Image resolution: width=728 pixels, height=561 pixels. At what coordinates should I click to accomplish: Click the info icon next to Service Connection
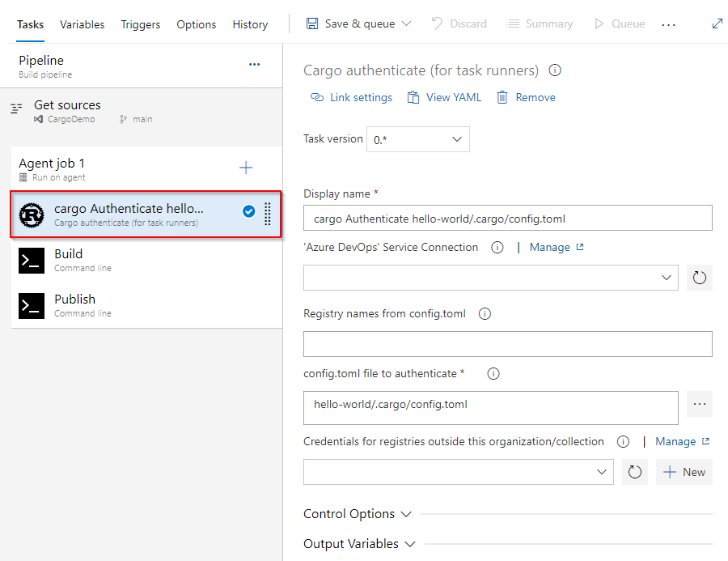[497, 247]
